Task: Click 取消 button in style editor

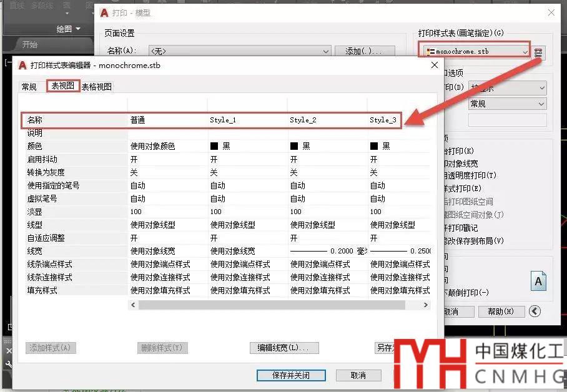Action: pyautogui.click(x=358, y=375)
